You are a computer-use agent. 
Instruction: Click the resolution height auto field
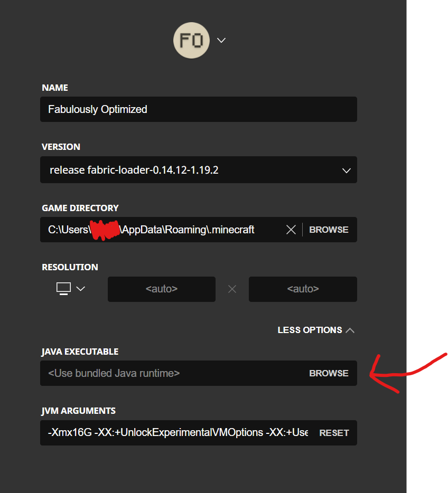(303, 289)
